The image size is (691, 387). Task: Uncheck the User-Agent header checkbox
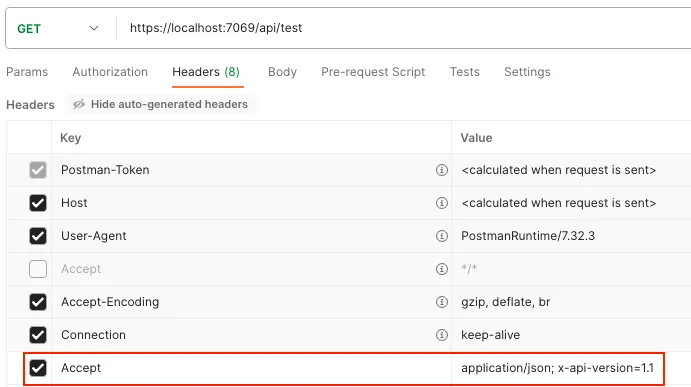(38, 236)
